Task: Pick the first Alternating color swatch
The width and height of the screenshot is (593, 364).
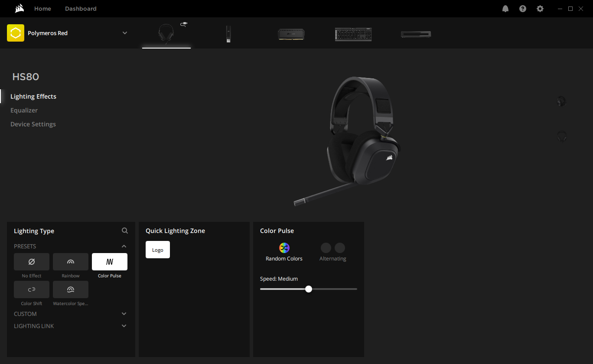Action: coord(326,248)
